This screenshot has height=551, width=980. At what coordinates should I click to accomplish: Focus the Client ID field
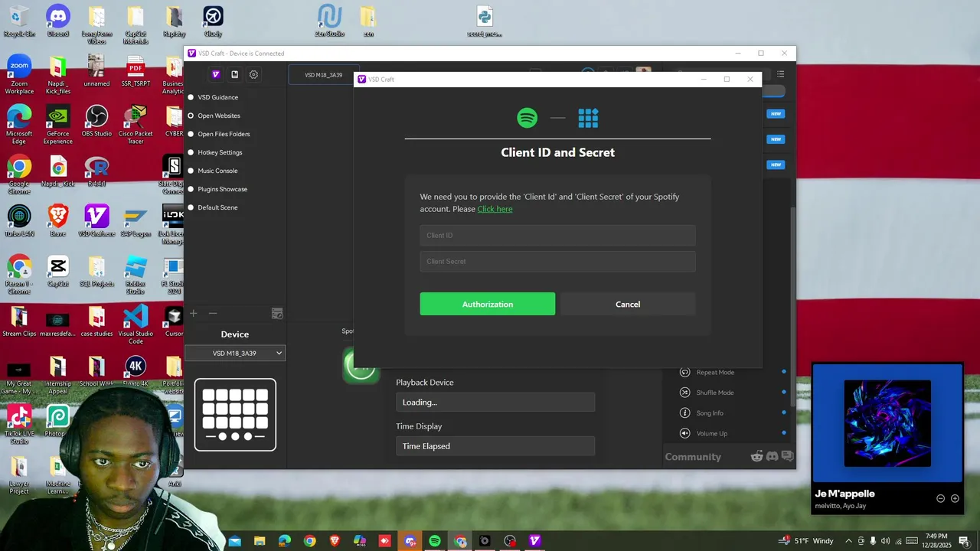click(557, 236)
